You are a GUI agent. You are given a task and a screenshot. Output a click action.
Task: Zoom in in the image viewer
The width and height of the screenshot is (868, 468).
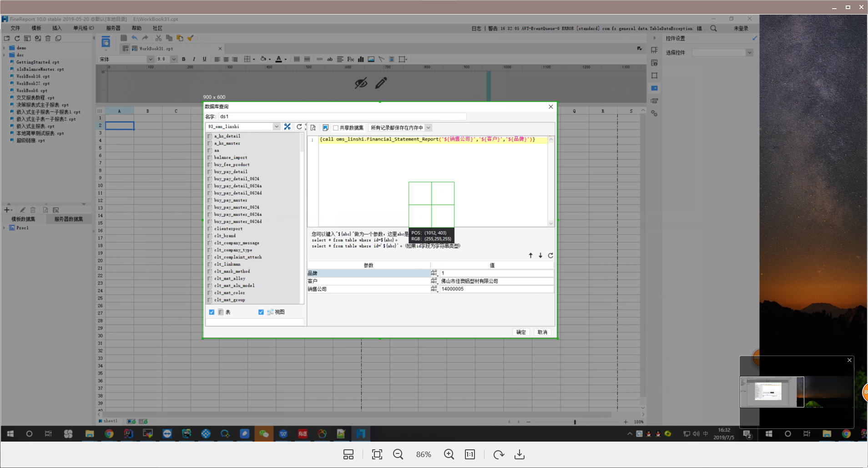tap(449, 454)
